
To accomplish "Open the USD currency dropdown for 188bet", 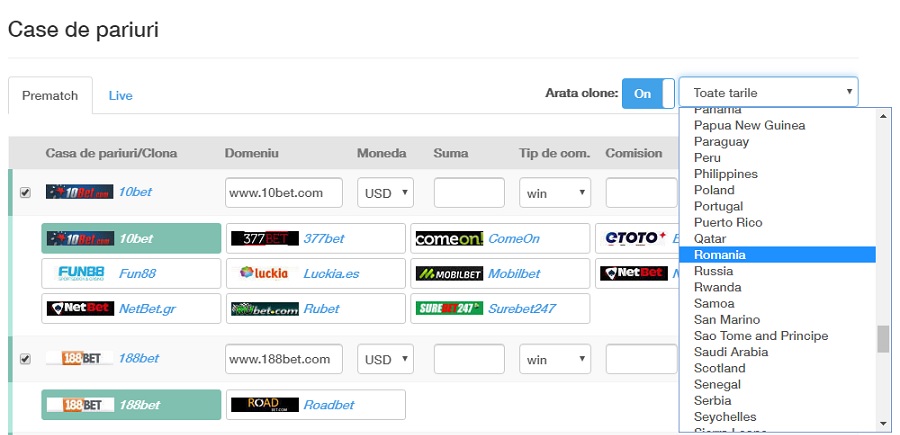I will click(386, 359).
